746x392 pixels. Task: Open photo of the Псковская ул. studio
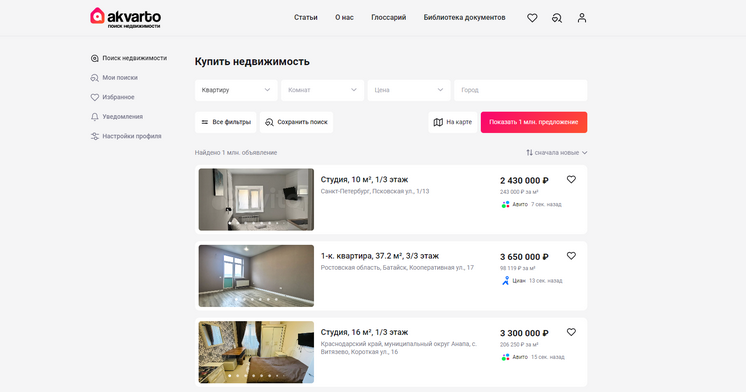tap(256, 199)
